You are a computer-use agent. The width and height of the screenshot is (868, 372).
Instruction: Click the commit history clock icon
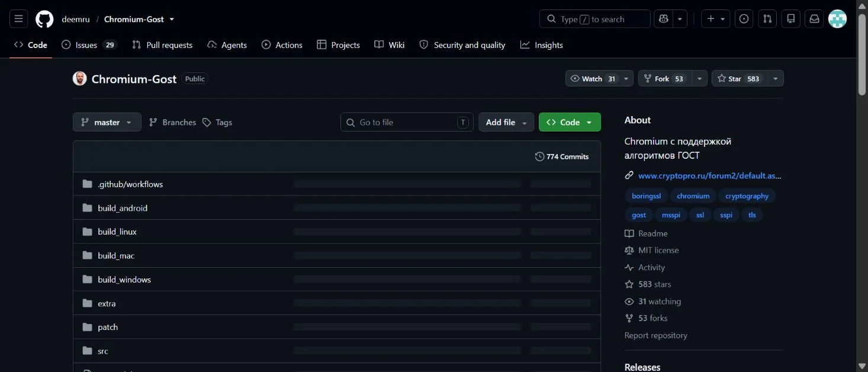(539, 156)
